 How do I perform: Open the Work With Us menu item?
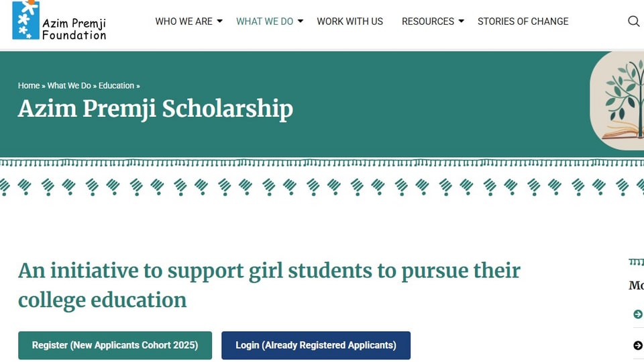pos(350,21)
